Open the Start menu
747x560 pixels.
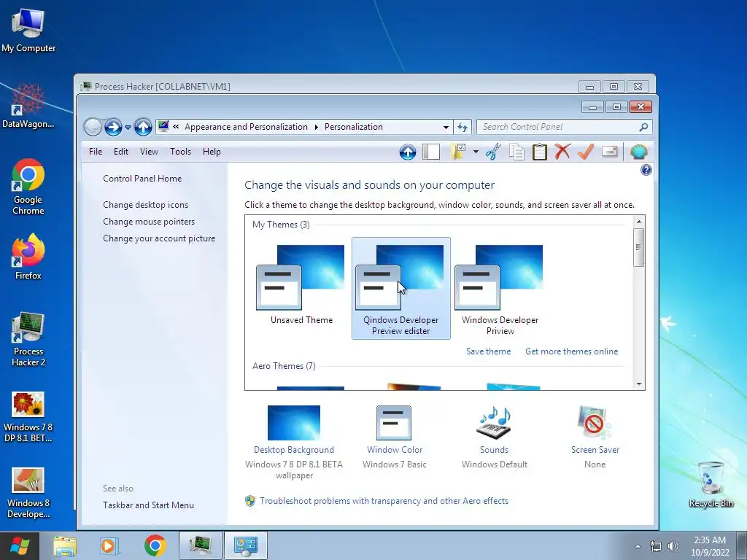point(20,545)
